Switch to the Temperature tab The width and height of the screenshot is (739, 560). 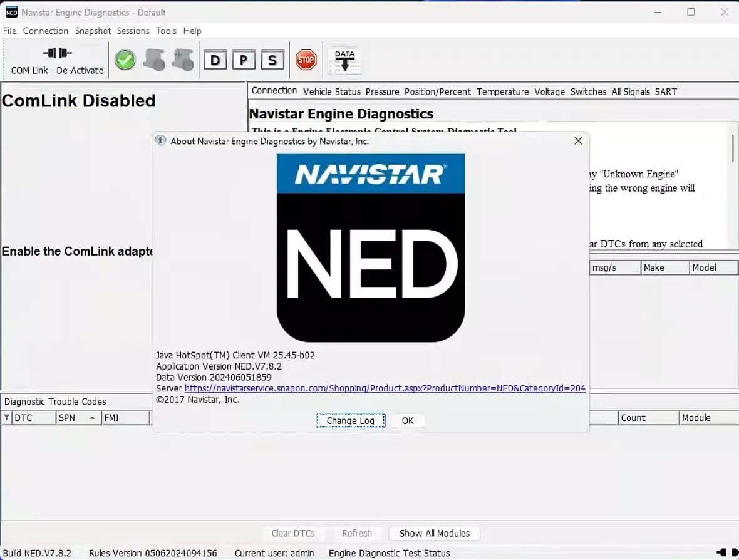click(x=502, y=91)
